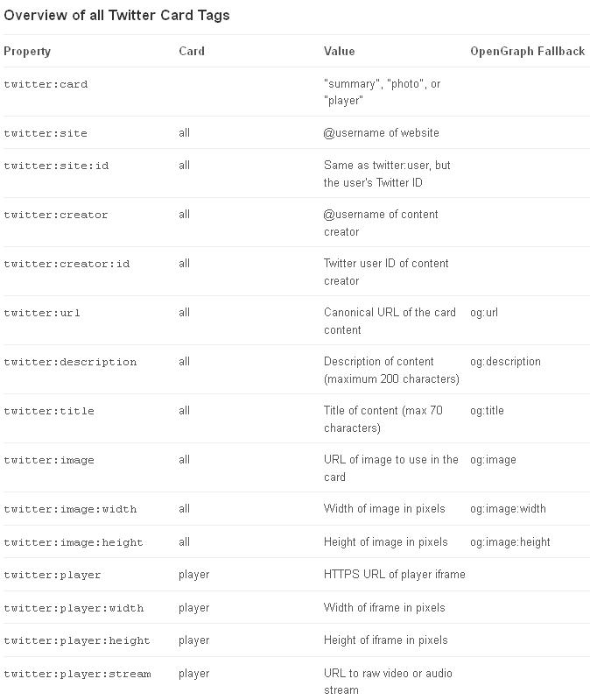Click the Property column header
Image resolution: width=590 pixels, height=700 pixels.
pos(27,51)
